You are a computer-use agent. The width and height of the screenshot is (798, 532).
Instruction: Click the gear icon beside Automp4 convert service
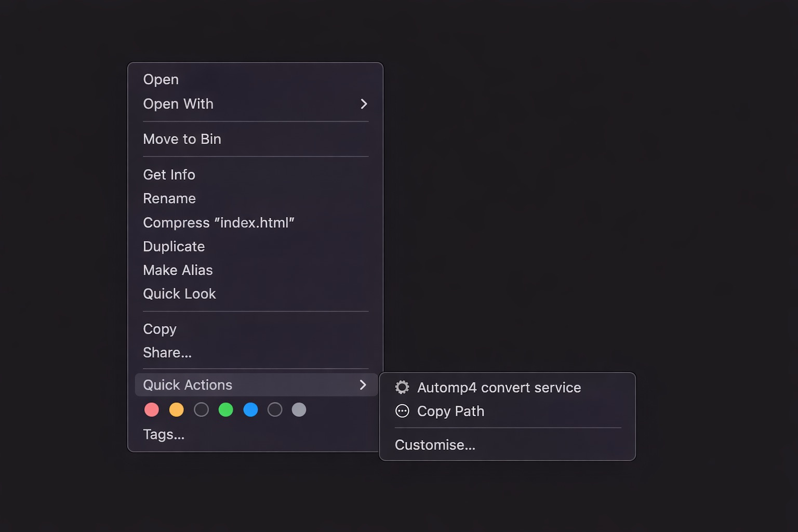click(402, 388)
